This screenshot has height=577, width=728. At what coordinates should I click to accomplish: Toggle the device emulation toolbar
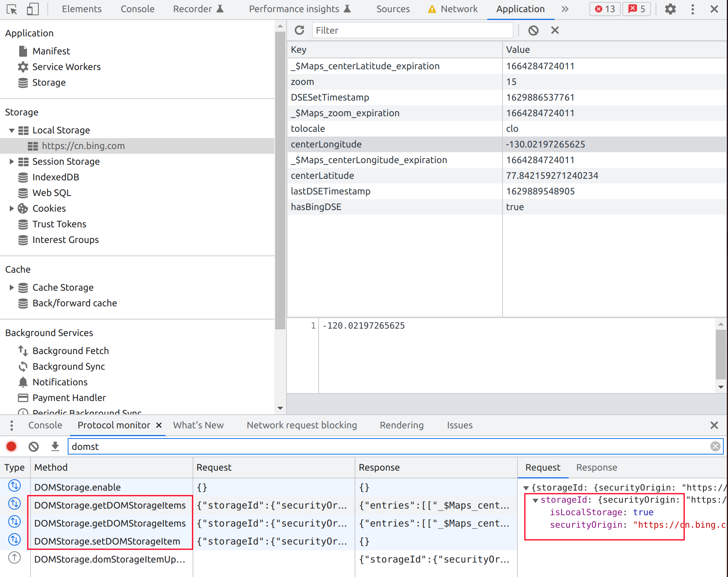coord(33,9)
